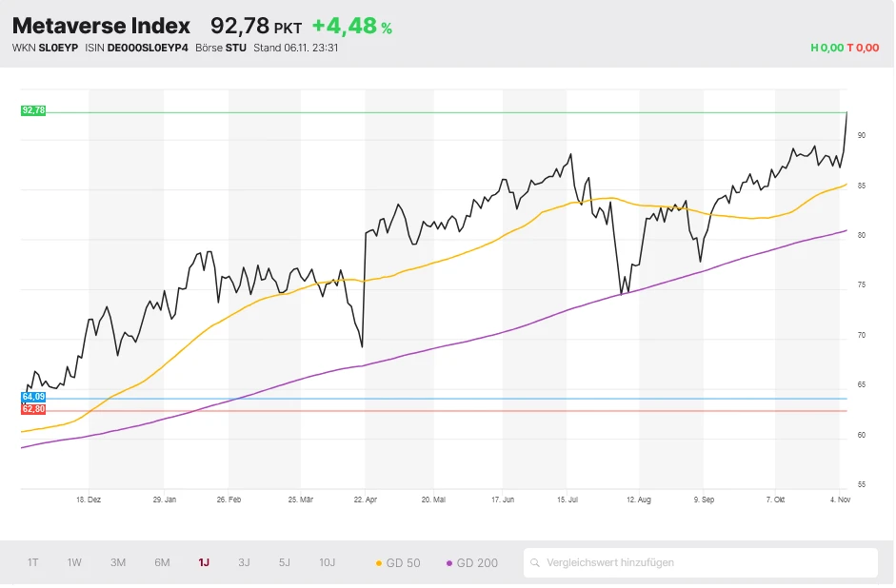
Task: Select the 10J chart range
Action: pyautogui.click(x=327, y=562)
